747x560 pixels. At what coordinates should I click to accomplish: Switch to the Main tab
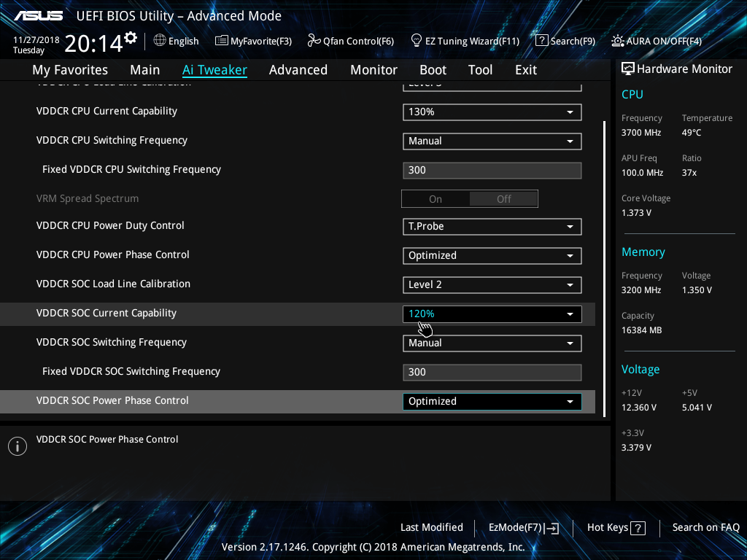(145, 70)
